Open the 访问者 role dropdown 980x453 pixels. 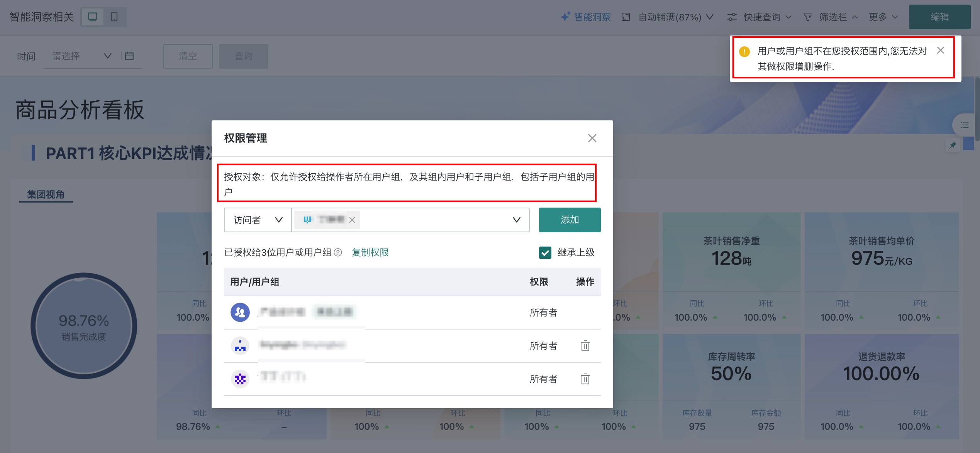pos(258,220)
